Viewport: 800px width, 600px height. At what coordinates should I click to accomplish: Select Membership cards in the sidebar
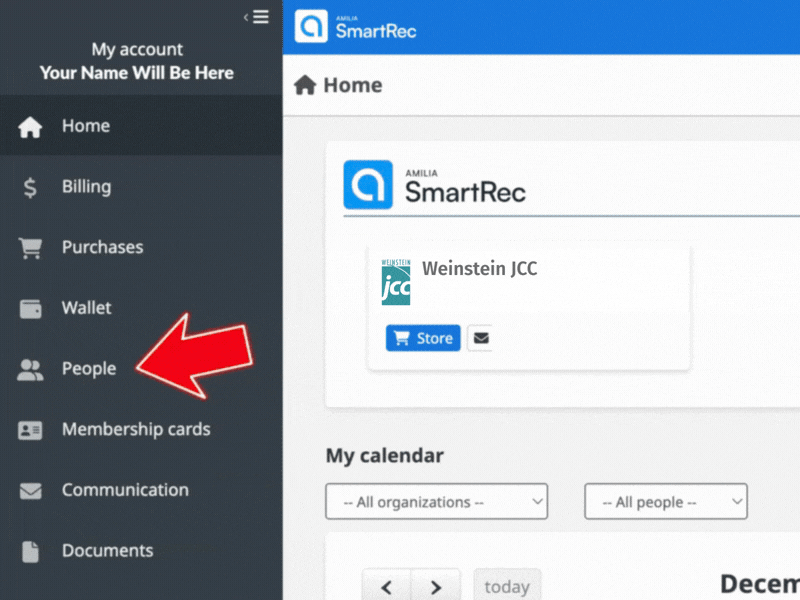click(136, 429)
